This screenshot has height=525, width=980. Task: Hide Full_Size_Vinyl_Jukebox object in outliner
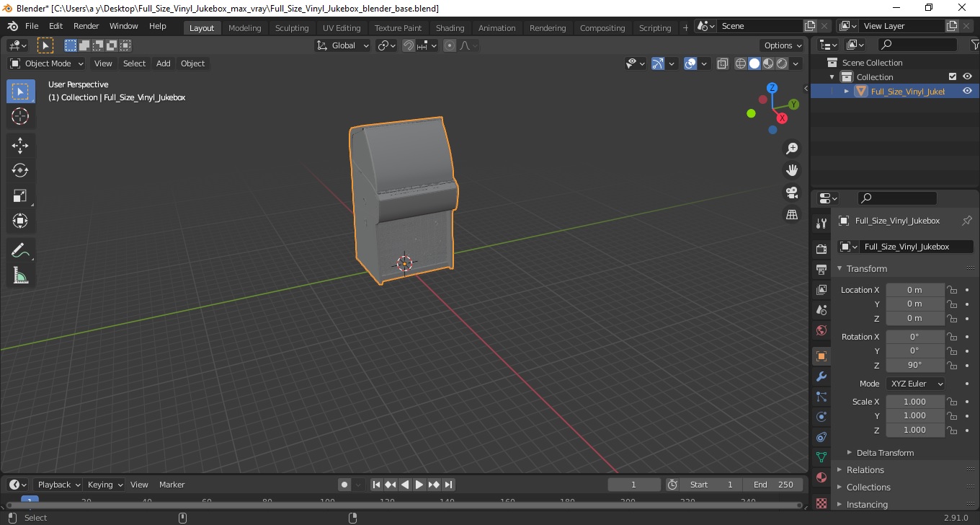[x=967, y=91]
